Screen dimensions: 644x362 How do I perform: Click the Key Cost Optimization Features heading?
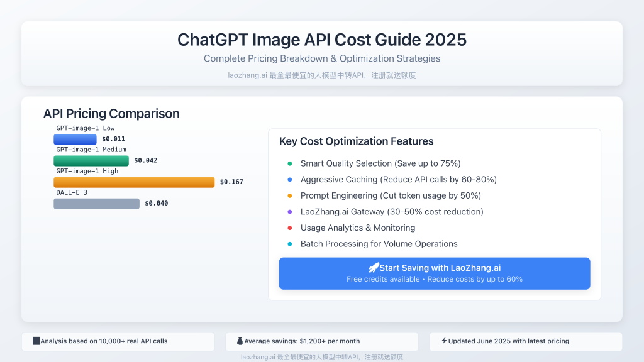357,141
